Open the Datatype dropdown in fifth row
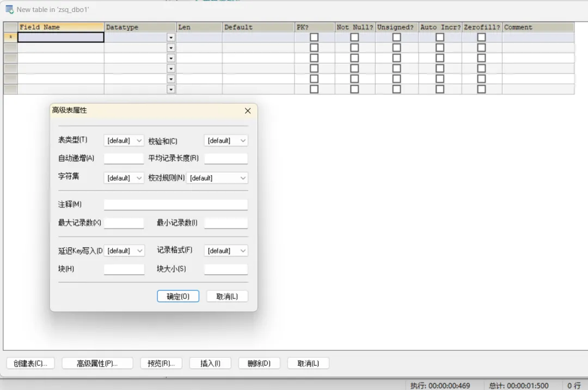The image size is (588, 390). pyautogui.click(x=171, y=79)
